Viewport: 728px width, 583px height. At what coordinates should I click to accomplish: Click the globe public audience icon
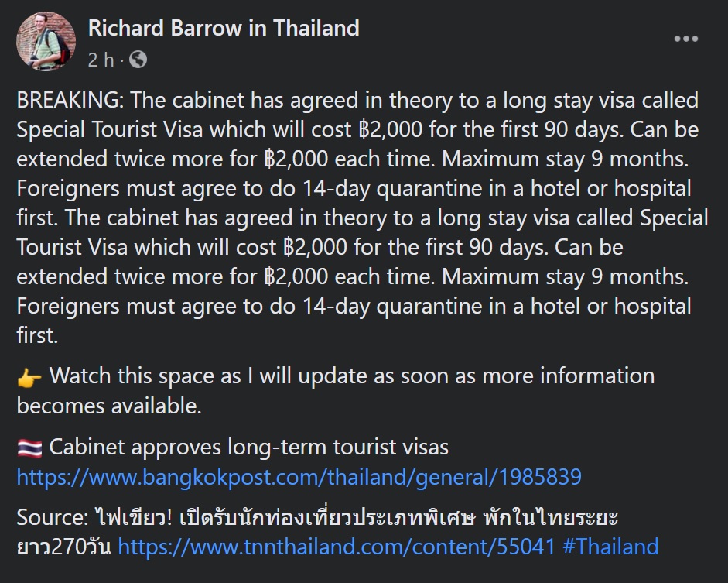140,60
